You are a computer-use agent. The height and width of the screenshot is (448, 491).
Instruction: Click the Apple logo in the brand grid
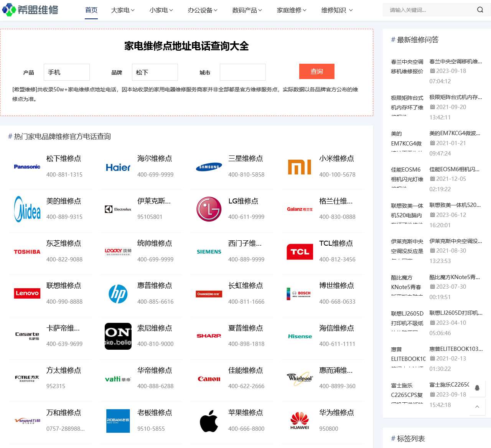click(208, 421)
